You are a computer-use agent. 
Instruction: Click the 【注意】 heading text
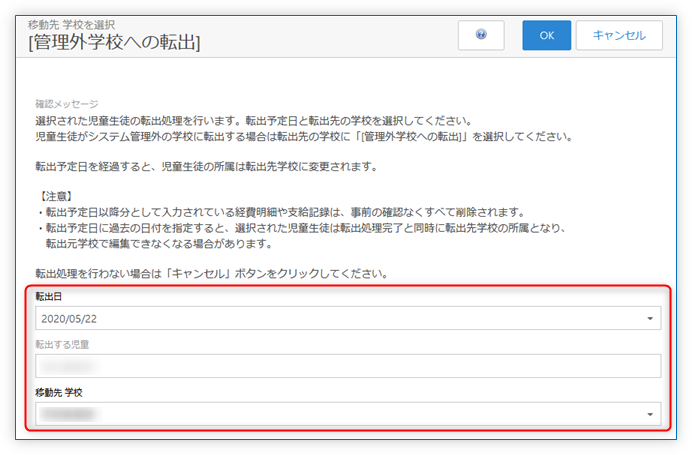[56, 196]
